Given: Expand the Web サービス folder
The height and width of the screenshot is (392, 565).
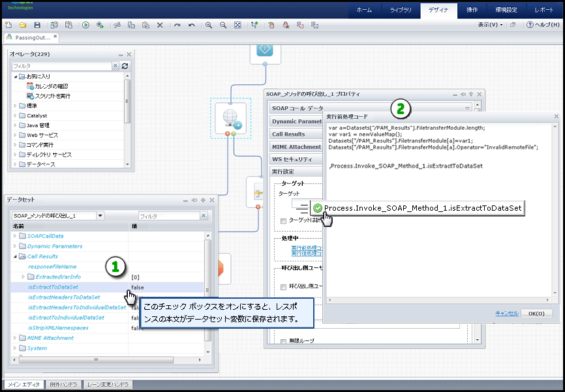Looking at the screenshot, I should [x=16, y=135].
